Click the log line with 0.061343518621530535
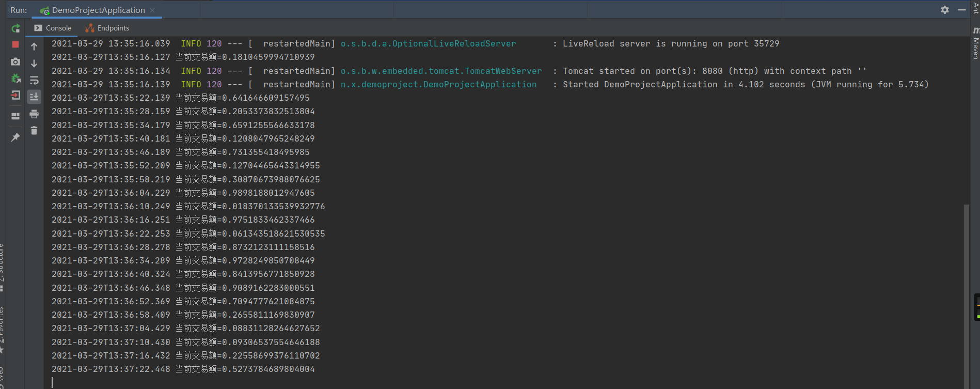This screenshot has height=389, width=980. [x=188, y=234]
